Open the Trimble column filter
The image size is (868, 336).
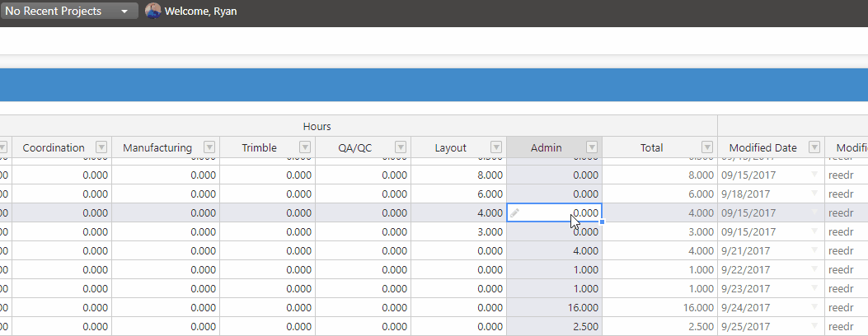pyautogui.click(x=305, y=147)
